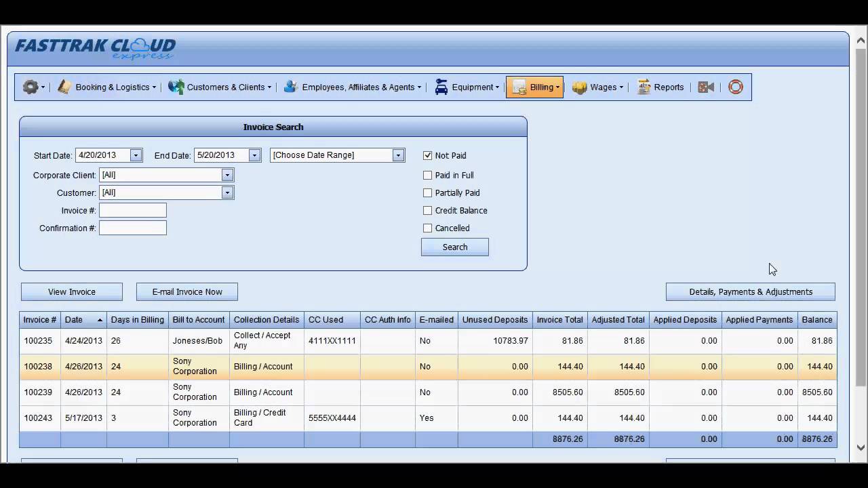Open the Billing menu
868x488 pixels.
[534, 87]
